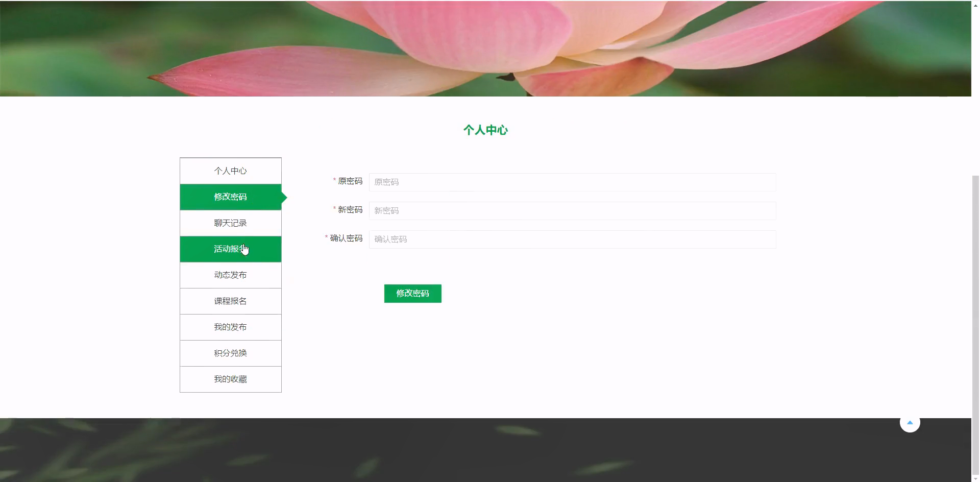Go to 积分兑换 in the sidebar
This screenshot has width=980, height=482.
pyautogui.click(x=230, y=353)
